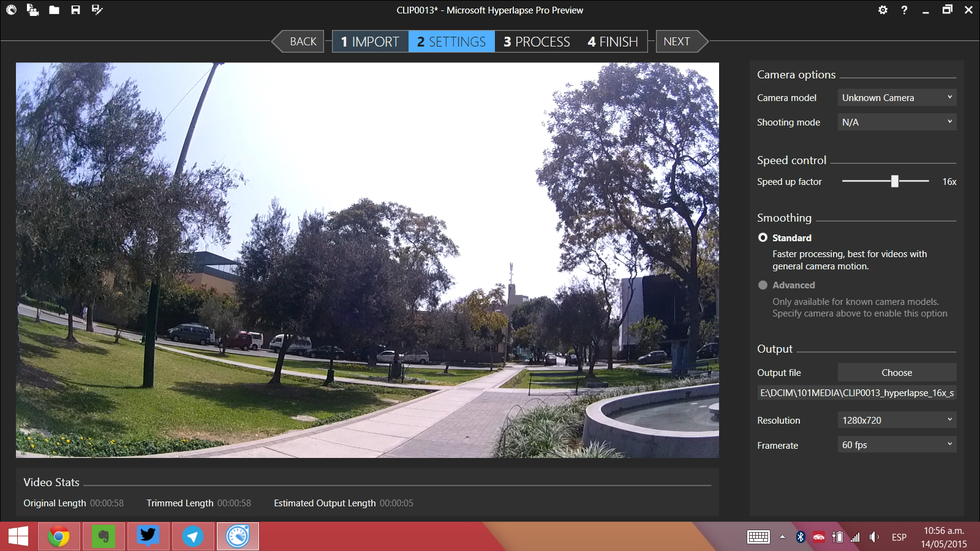Viewport: 980px width, 551px height.
Task: Open the Framerate 60 fps dropdown
Action: click(x=897, y=444)
